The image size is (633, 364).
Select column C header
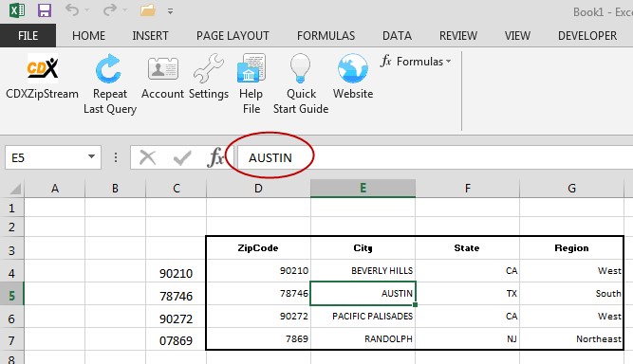click(x=176, y=189)
